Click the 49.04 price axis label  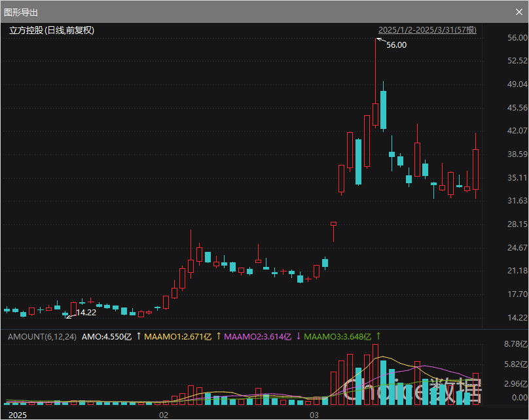[517, 84]
